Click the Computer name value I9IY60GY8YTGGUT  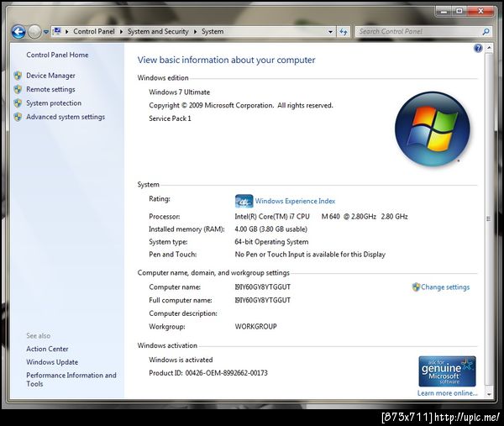coord(263,287)
